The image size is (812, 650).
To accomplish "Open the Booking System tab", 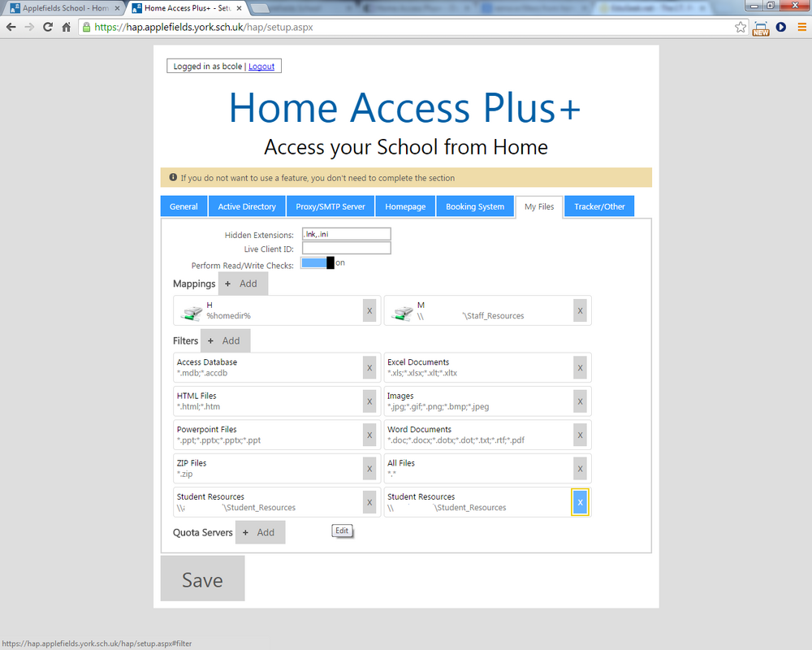I will (x=475, y=206).
